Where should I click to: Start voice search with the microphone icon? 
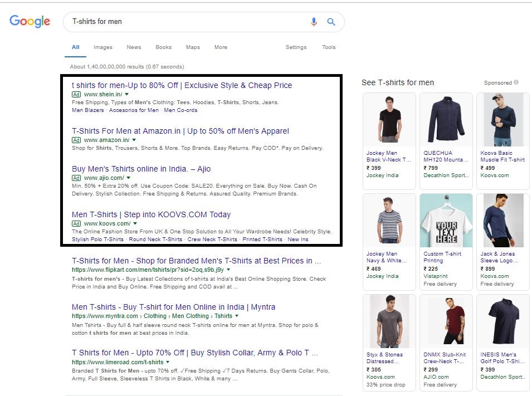(x=314, y=22)
